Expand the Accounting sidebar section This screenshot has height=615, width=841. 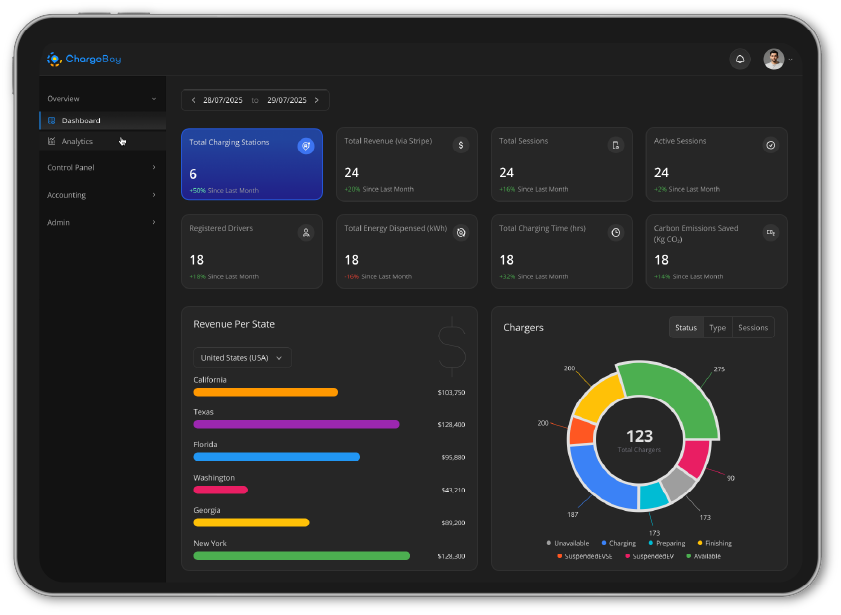pos(101,195)
